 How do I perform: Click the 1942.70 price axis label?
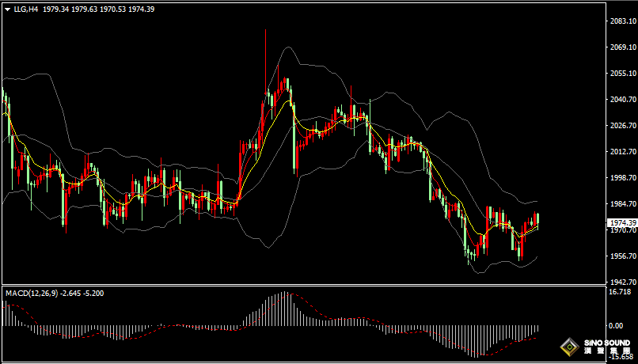[x=623, y=282]
